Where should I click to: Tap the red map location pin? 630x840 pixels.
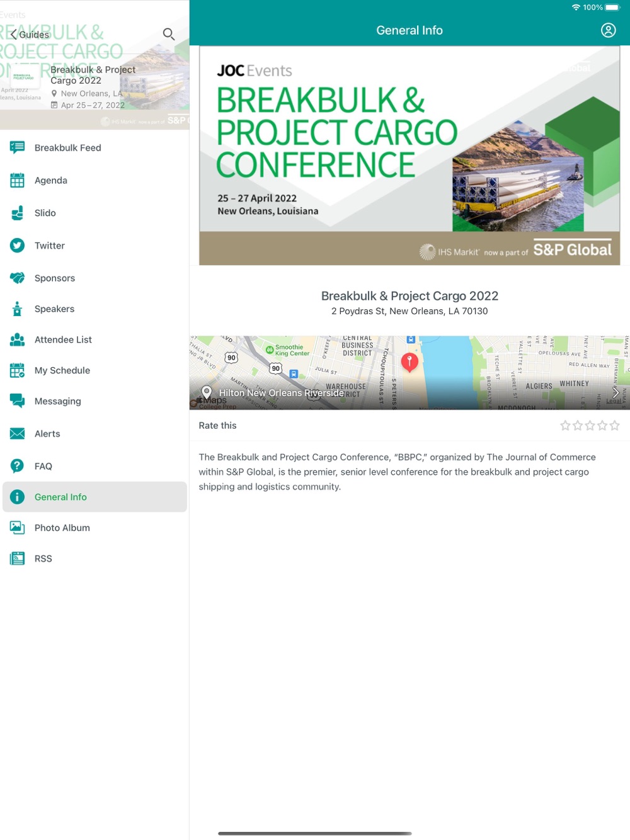[409, 362]
